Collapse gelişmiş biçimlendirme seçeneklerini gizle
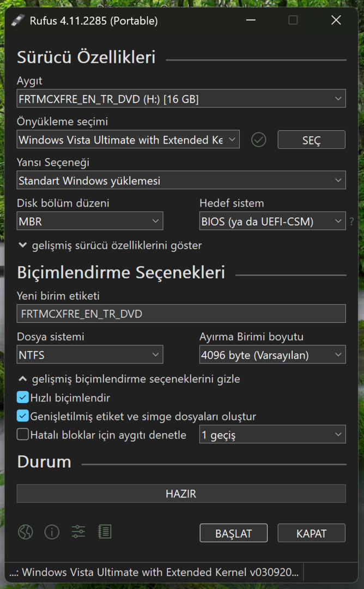Image resolution: width=364 pixels, height=589 pixels. pos(129,378)
